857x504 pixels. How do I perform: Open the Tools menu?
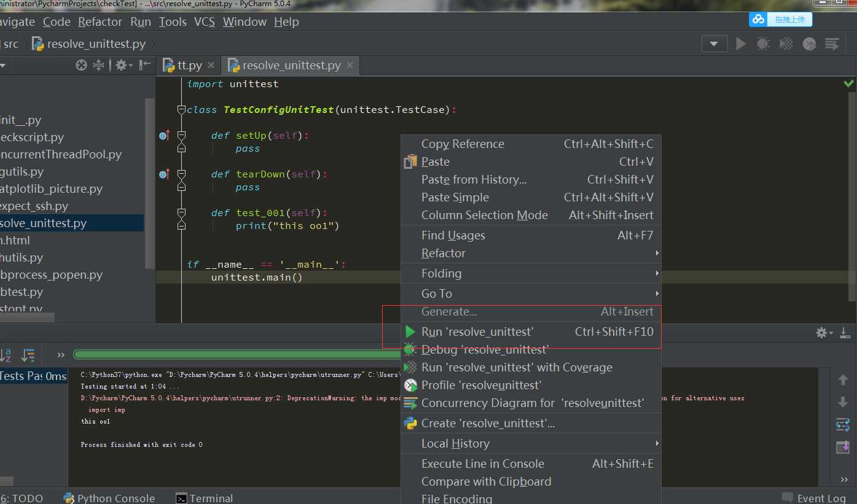coord(173,21)
